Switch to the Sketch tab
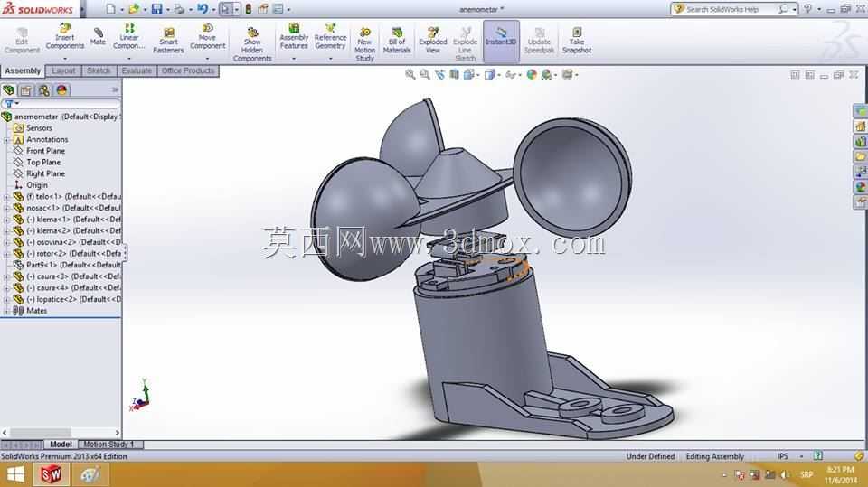Image resolution: width=868 pixels, height=487 pixels. coord(99,70)
